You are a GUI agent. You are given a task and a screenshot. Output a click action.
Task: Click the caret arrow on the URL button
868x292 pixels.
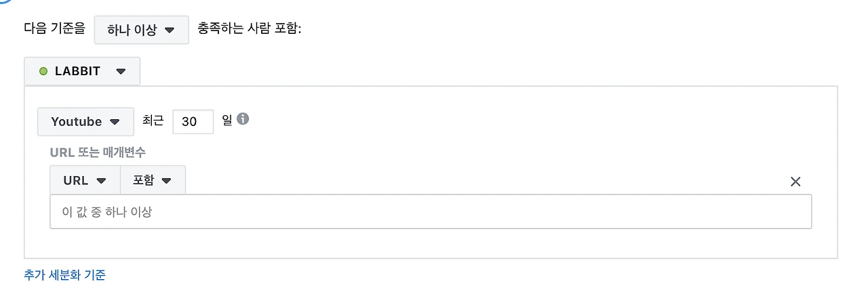(x=102, y=181)
